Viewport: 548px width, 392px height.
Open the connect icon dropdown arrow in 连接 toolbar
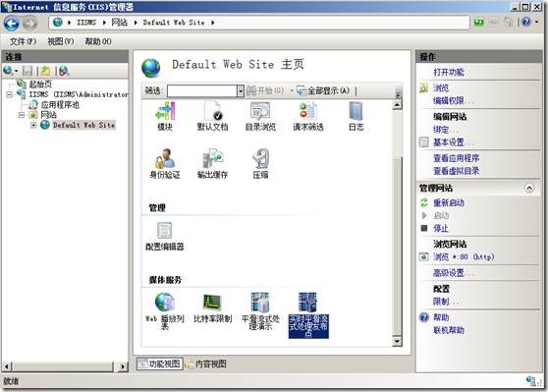click(16, 72)
